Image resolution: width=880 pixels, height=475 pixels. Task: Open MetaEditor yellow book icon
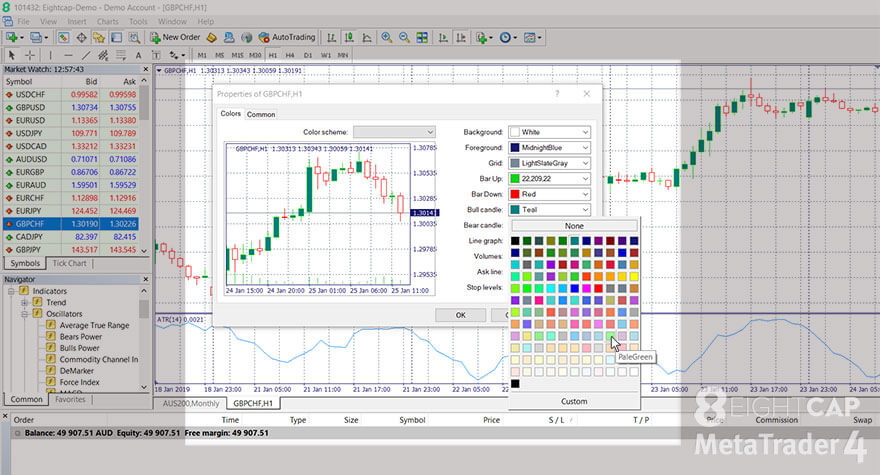(212, 38)
